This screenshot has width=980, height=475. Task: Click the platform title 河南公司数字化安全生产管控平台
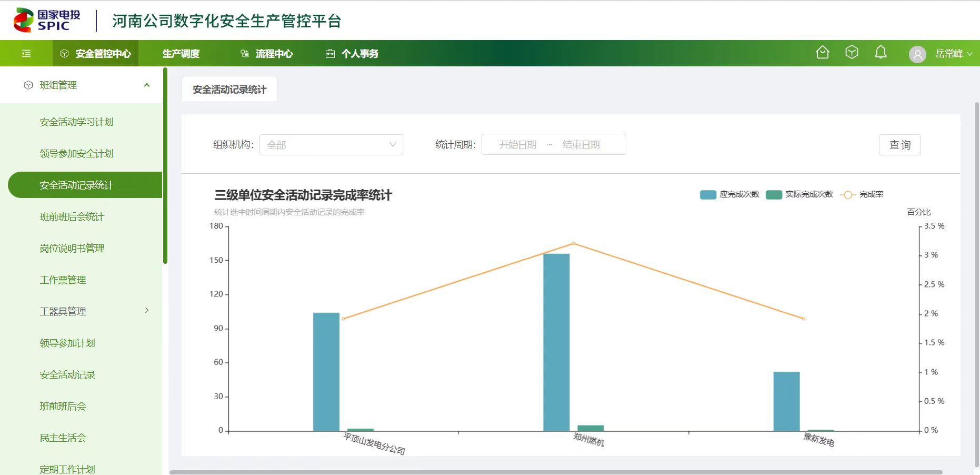click(x=227, y=21)
